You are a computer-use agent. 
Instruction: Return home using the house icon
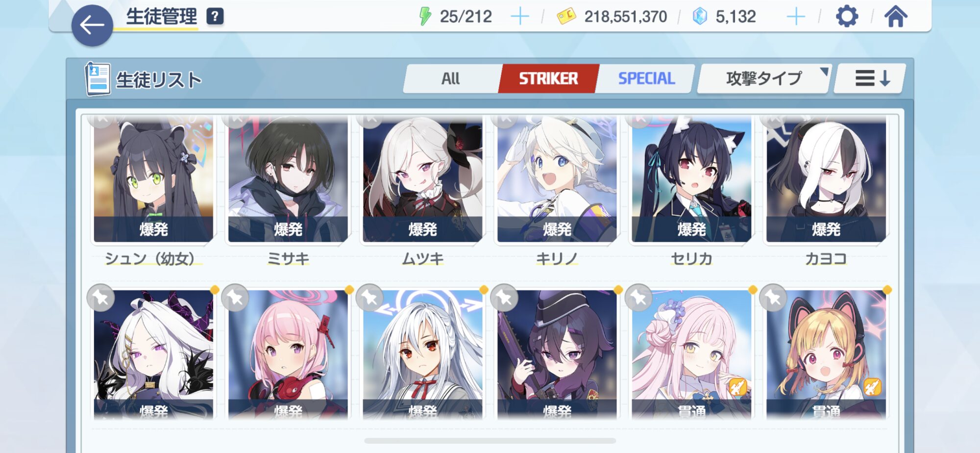895,17
